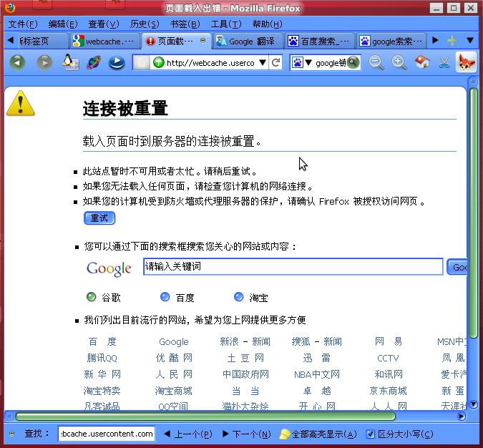Open the 历史 menu
This screenshot has width=483, height=448.
(x=144, y=24)
